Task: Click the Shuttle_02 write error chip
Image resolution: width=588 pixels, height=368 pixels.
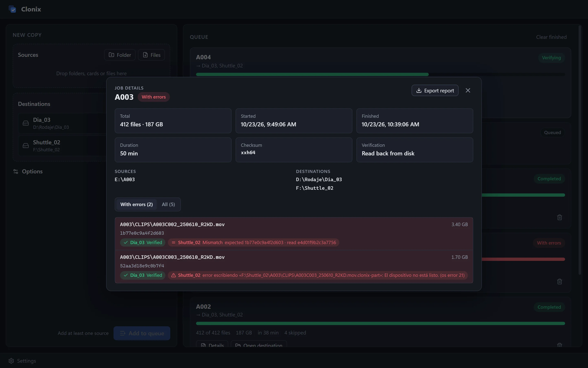Action: [x=318, y=275]
